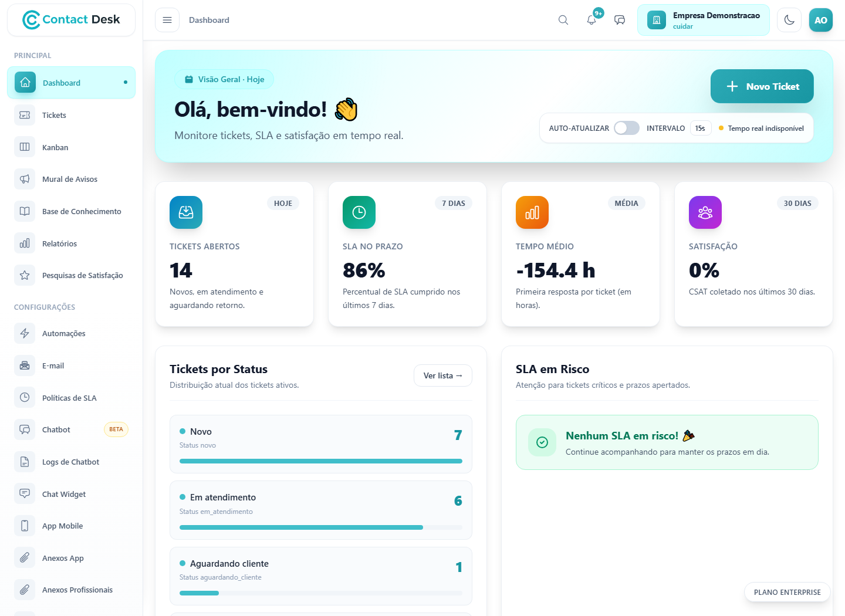Click the Ver lista button

pos(443,375)
